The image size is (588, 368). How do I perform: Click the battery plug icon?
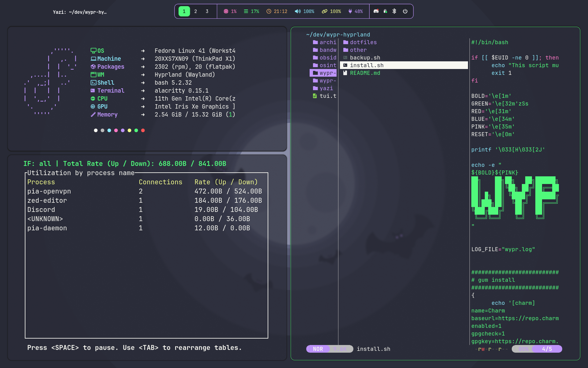[350, 11]
